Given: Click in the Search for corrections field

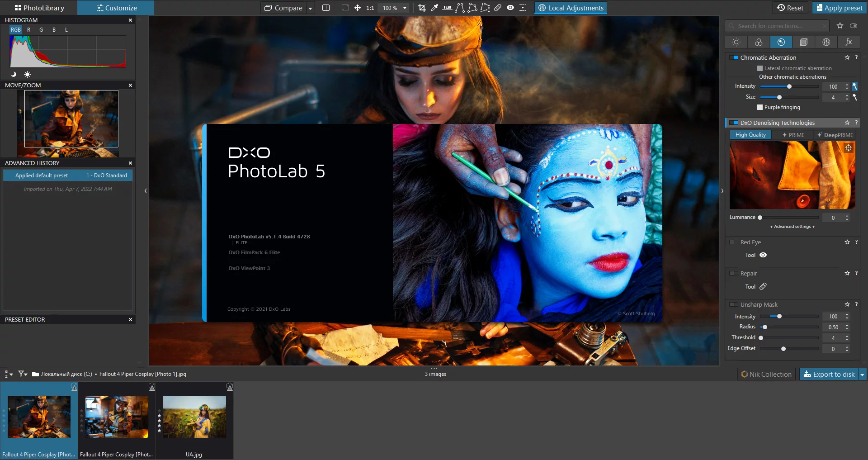Looking at the screenshot, I should point(777,26).
